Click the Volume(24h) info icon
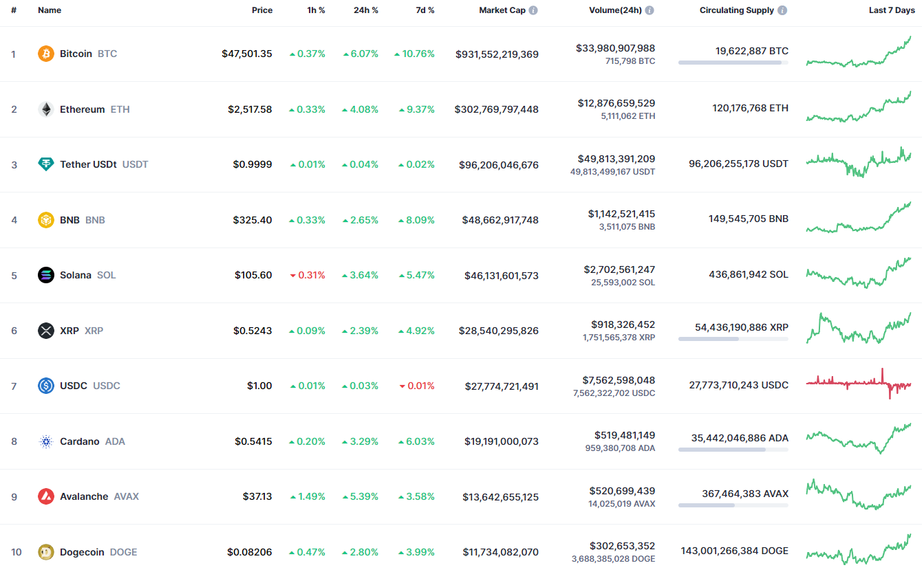924x572 pixels. [x=649, y=11]
